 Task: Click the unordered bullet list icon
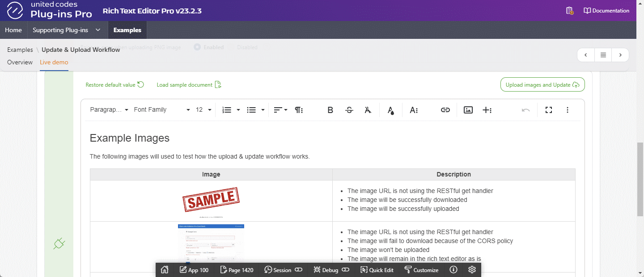pos(251,110)
